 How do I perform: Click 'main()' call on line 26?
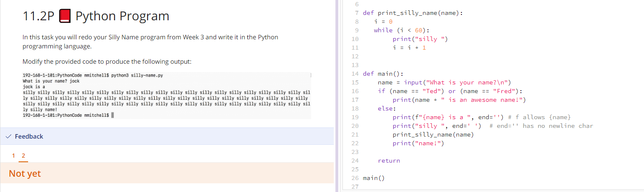373,178
